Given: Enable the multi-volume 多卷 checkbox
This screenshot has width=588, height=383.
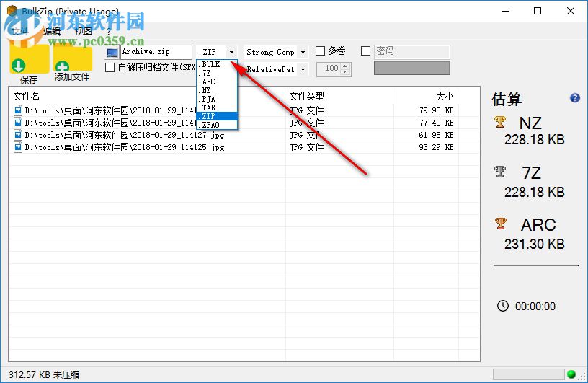Looking at the screenshot, I should pos(320,50).
